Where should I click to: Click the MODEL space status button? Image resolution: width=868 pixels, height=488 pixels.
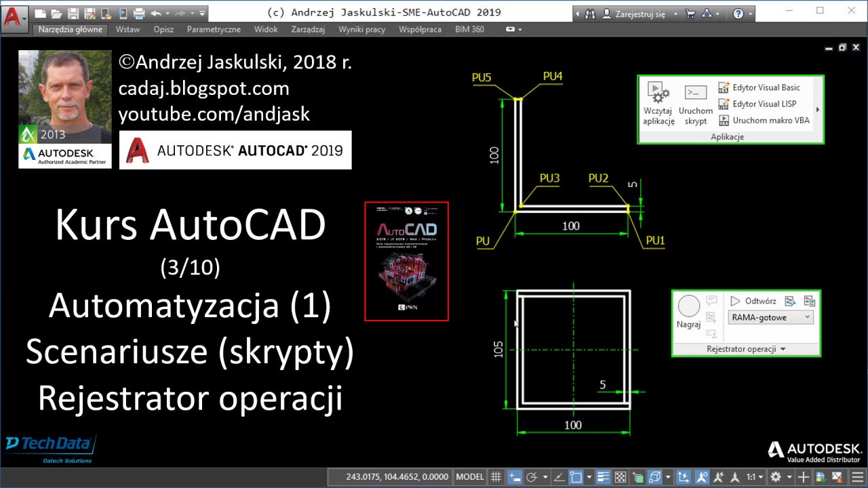[470, 477]
